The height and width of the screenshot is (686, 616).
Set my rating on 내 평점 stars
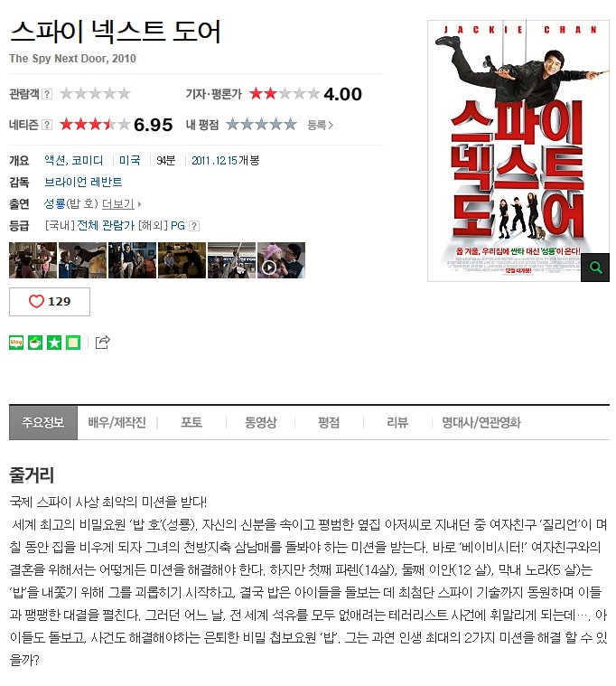(261, 125)
